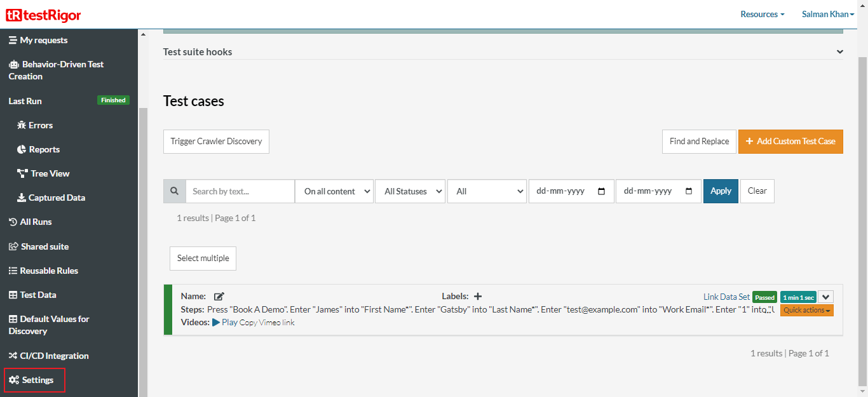This screenshot has height=397, width=868.
Task: Open the Salman Khan account menu
Action: (827, 14)
